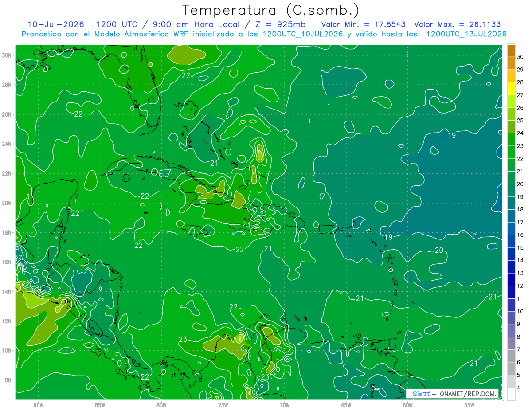The height and width of the screenshot is (411, 532).
Task: Click the '60W' longitude axis label
Action: point(408,405)
